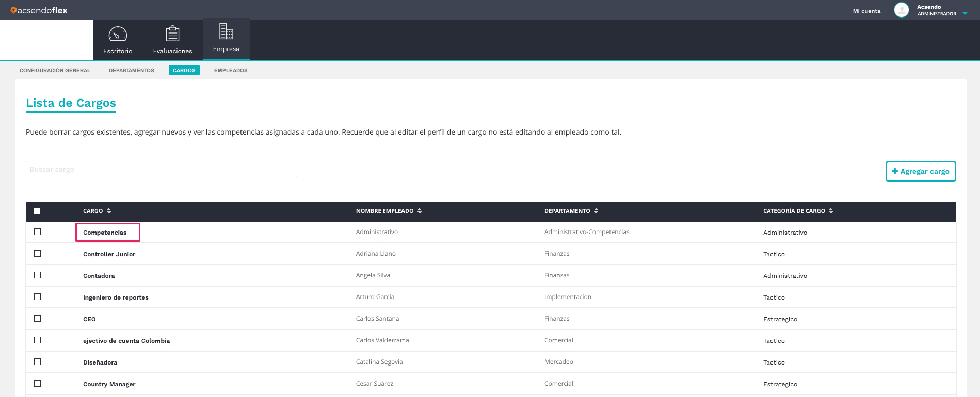Open the Configuración General tab
The height and width of the screenshot is (397, 980).
(x=55, y=70)
